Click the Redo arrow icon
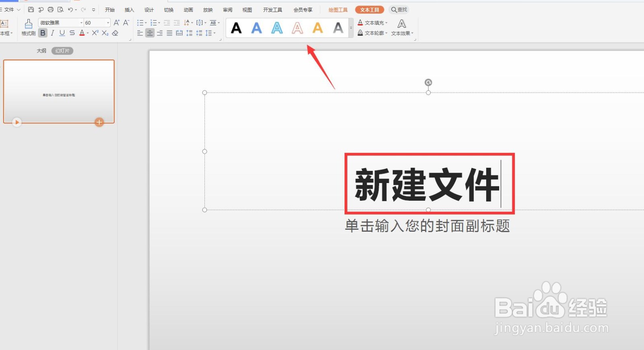This screenshot has height=350, width=644. tap(83, 10)
